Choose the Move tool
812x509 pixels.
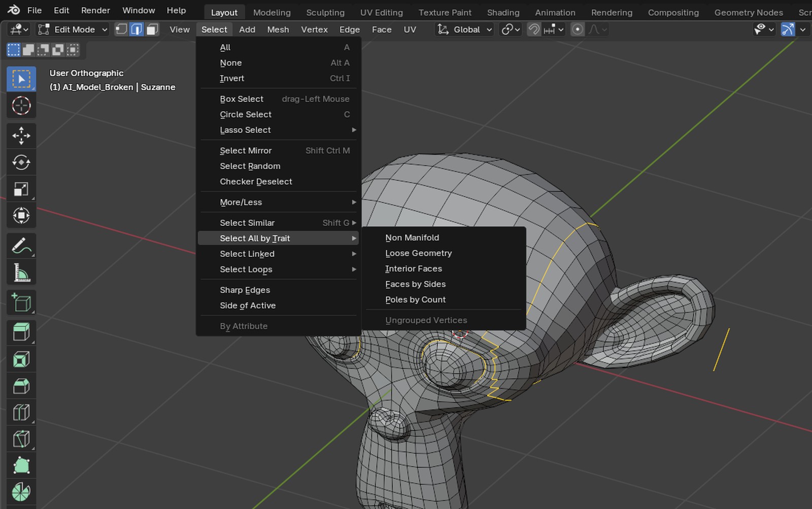21,135
